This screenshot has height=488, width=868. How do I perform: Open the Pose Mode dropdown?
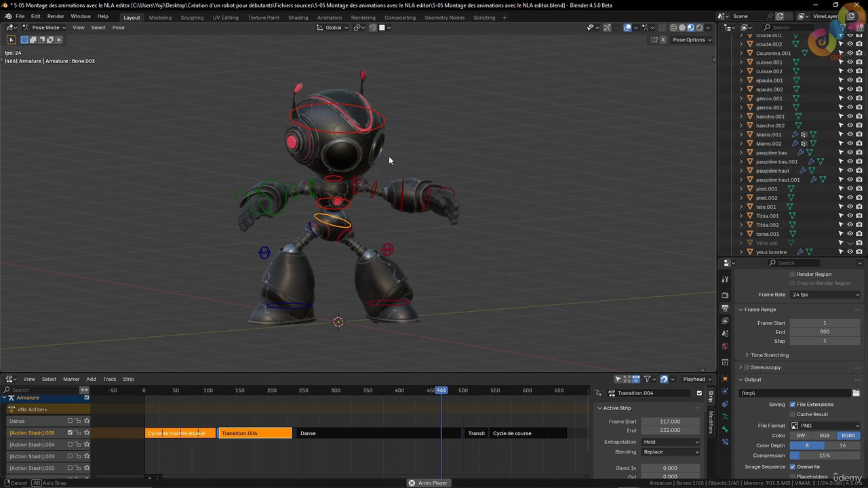point(44,28)
